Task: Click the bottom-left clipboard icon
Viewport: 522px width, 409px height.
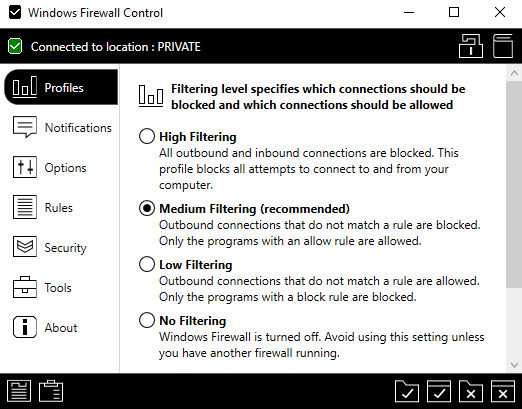Action: pyautogui.click(x=51, y=391)
